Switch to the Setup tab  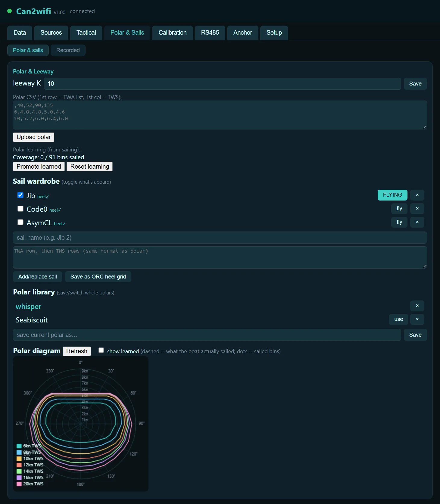pos(274,33)
